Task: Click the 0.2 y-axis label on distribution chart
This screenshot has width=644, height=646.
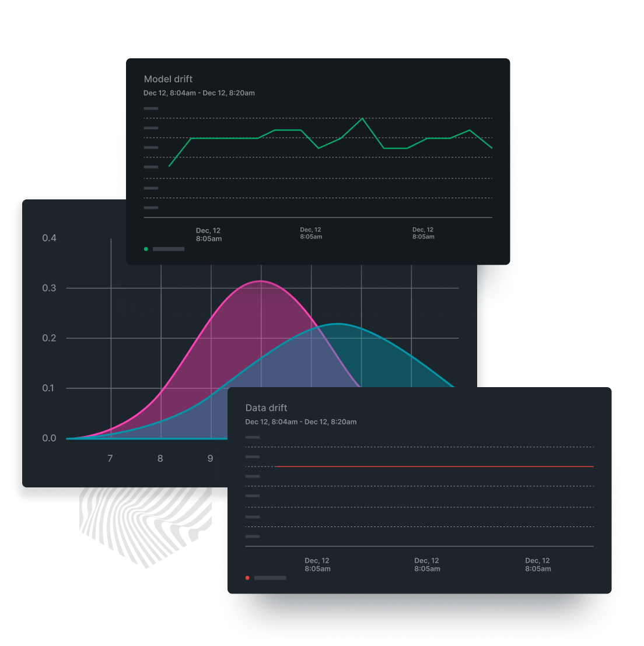Action: coord(49,338)
